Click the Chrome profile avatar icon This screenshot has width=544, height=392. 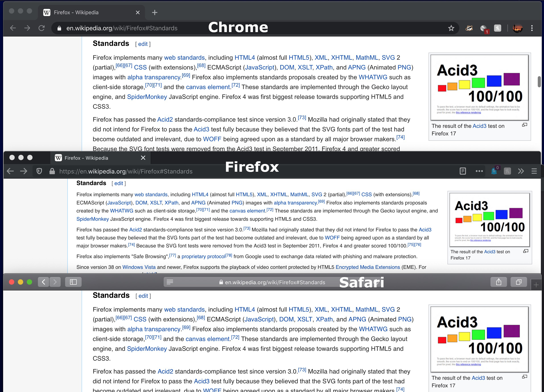pyautogui.click(x=517, y=28)
